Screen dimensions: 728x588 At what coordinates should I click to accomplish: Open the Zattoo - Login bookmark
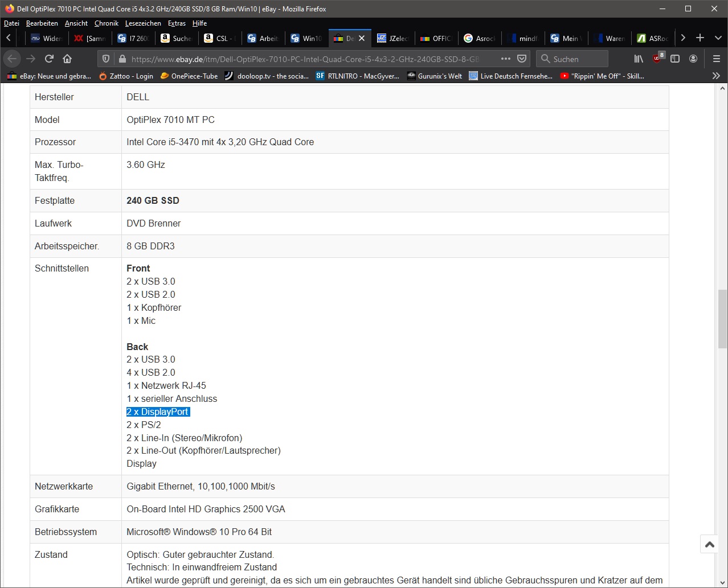tap(126, 76)
